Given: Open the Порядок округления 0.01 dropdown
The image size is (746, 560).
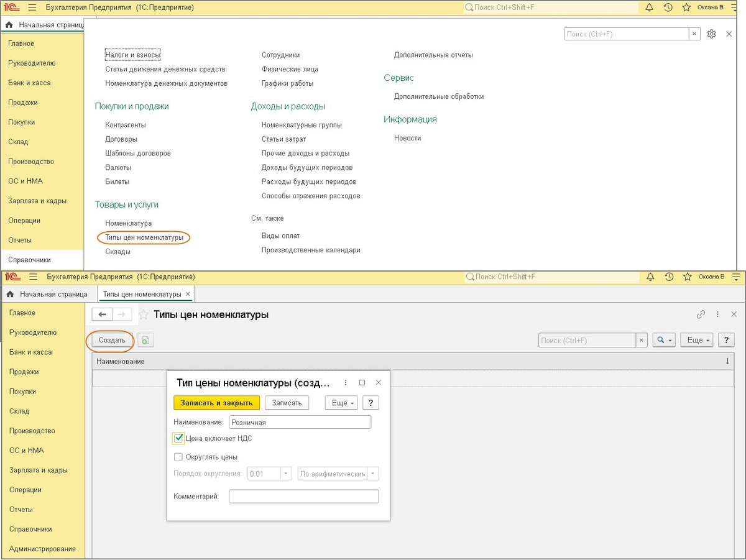Looking at the screenshot, I should coord(287,474).
